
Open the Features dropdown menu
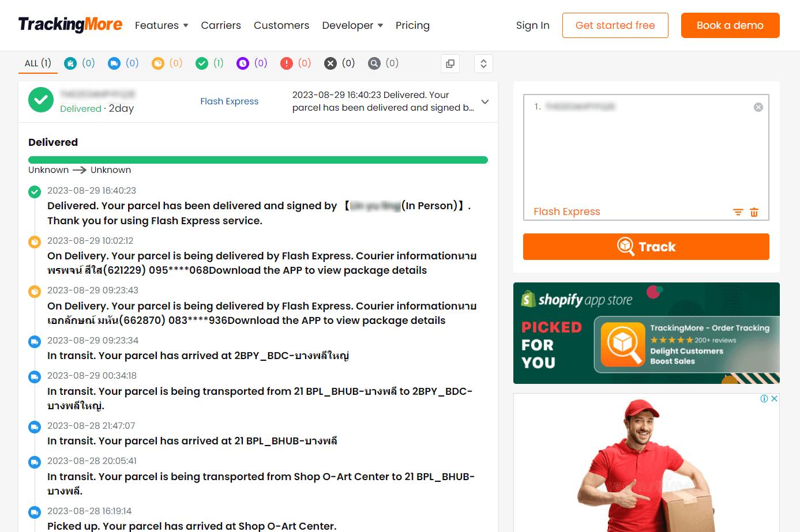(161, 25)
